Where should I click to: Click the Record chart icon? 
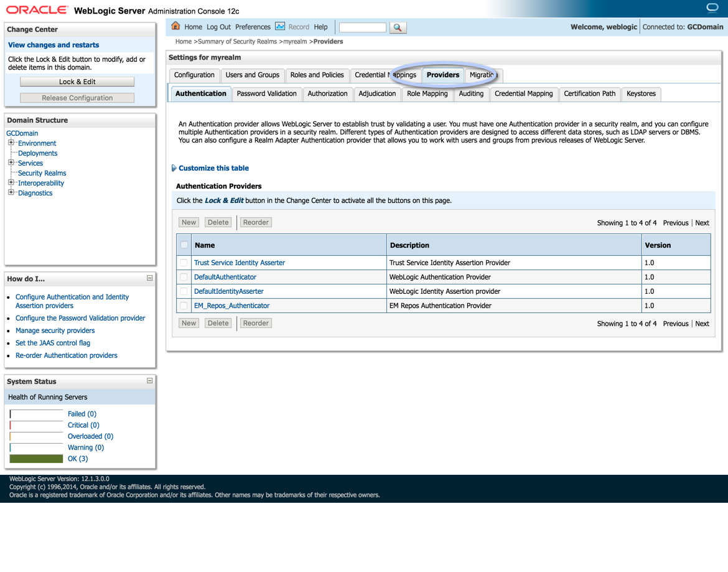(x=280, y=27)
